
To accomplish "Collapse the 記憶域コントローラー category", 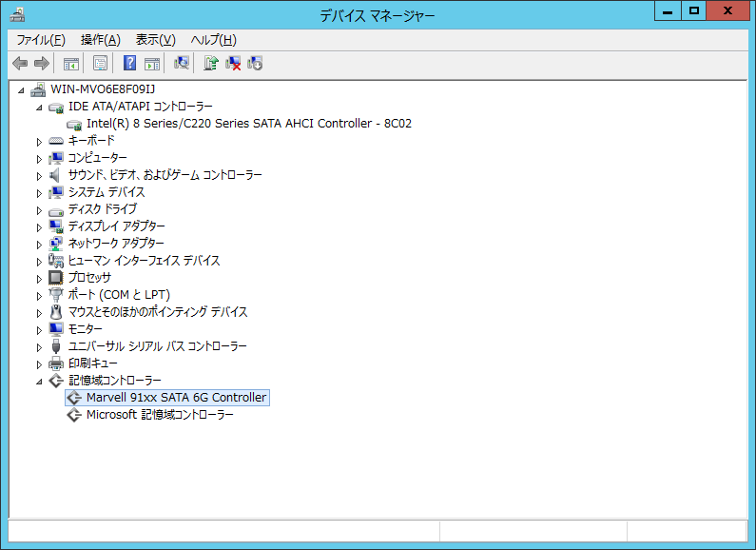I will 39,382.
